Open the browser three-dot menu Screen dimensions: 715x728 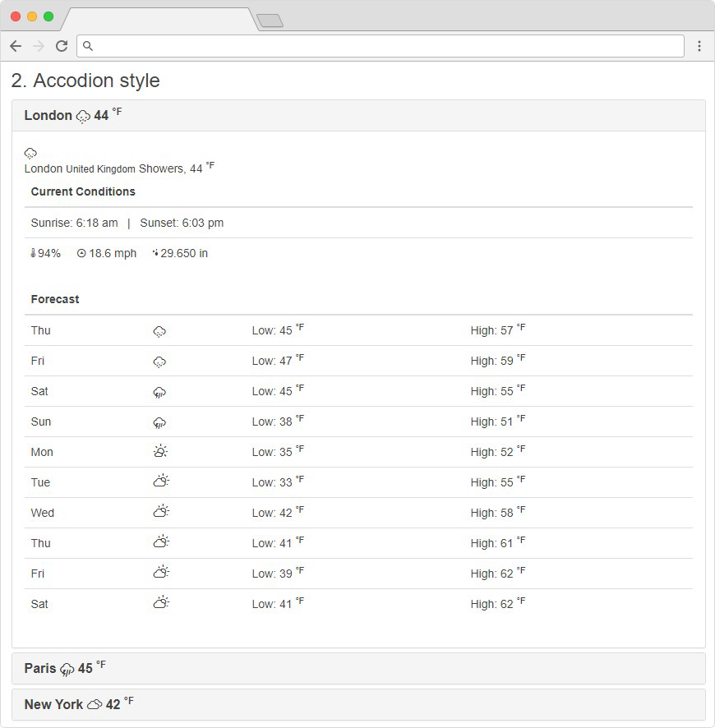[x=699, y=46]
